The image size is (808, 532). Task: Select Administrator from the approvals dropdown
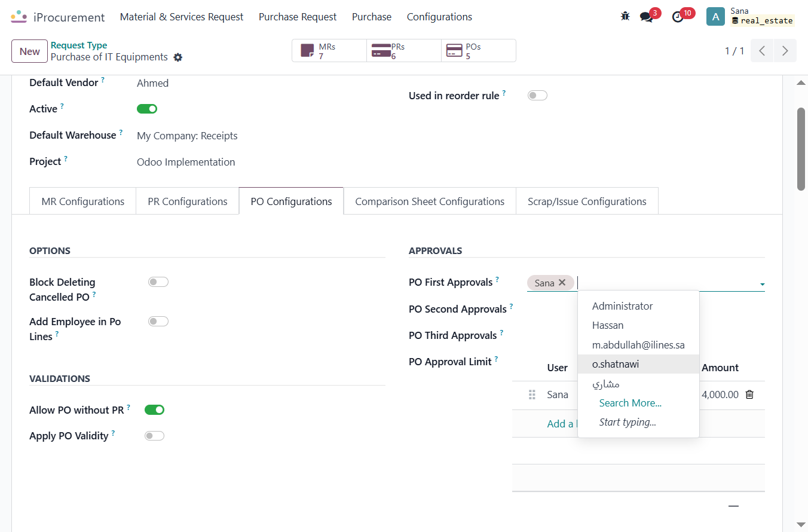click(x=638, y=306)
